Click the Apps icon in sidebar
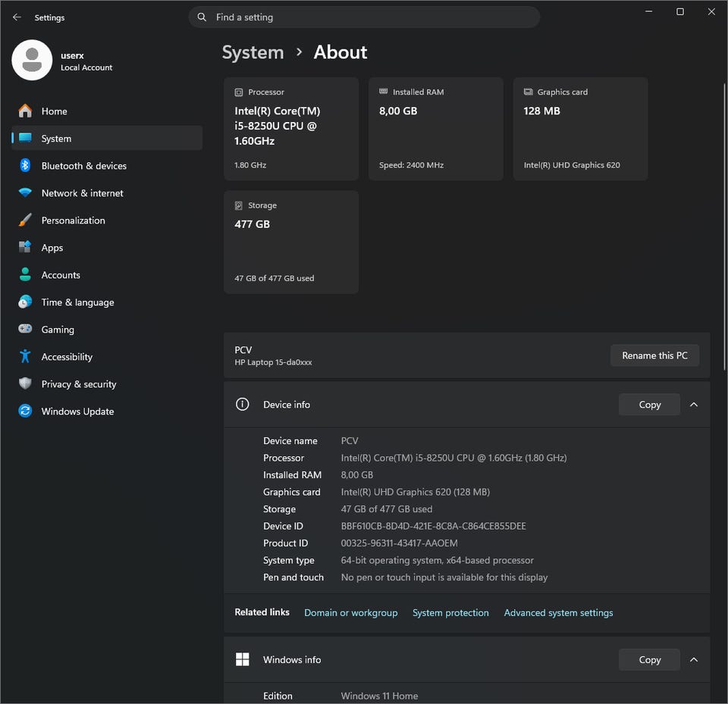This screenshot has width=728, height=704. pyautogui.click(x=25, y=247)
